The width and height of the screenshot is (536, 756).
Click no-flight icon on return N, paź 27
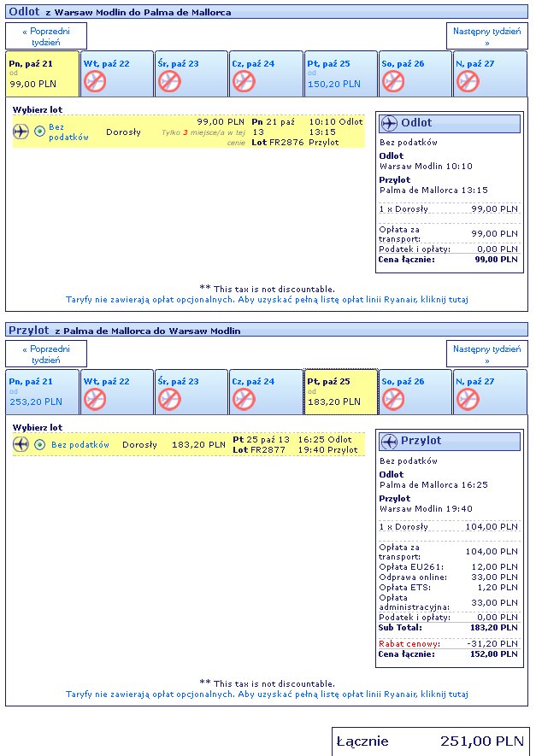468,400
